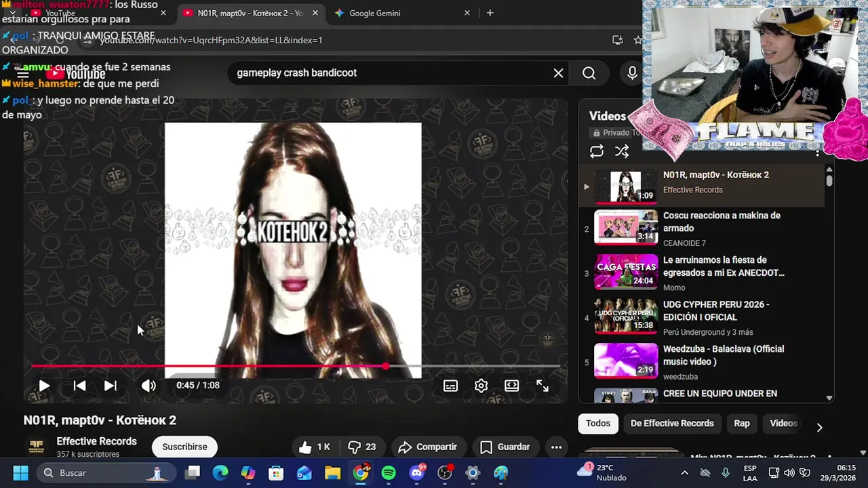Open Task View on the taskbar
The image size is (868, 488).
tap(193, 473)
